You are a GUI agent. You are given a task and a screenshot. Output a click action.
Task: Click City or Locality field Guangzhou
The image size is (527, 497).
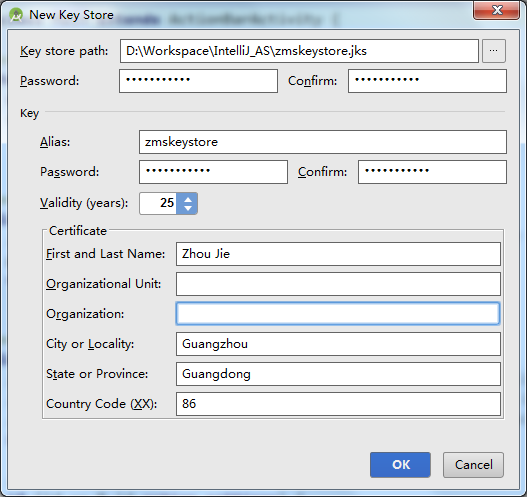point(338,344)
